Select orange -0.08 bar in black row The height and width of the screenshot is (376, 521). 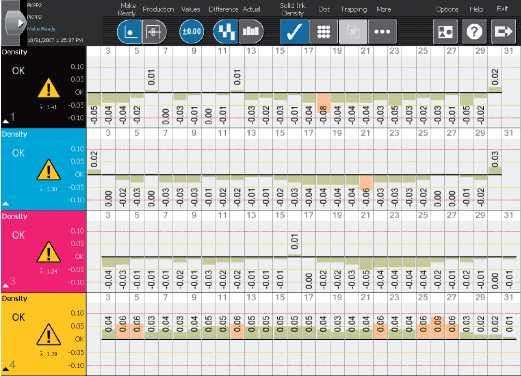pyautogui.click(x=323, y=103)
